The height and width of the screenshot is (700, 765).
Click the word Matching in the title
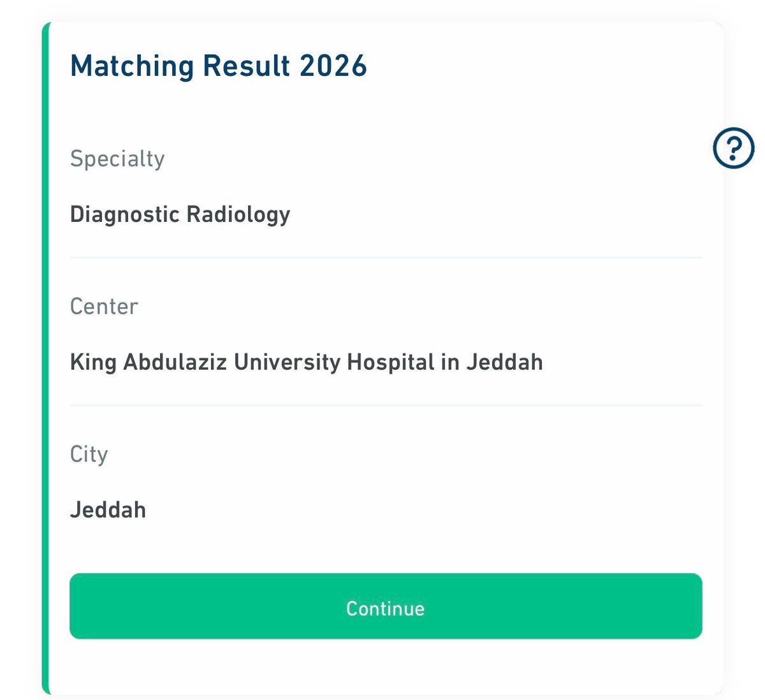pos(132,66)
